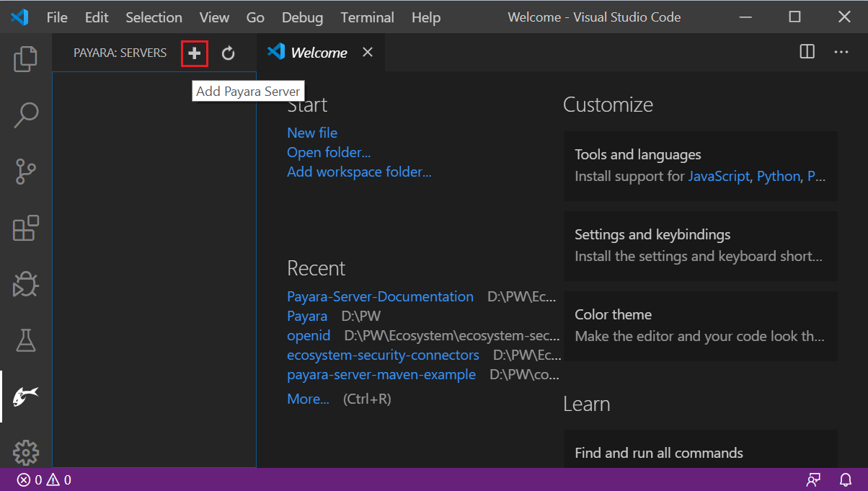Open the notifications bell in status bar
868x491 pixels.
point(846,479)
